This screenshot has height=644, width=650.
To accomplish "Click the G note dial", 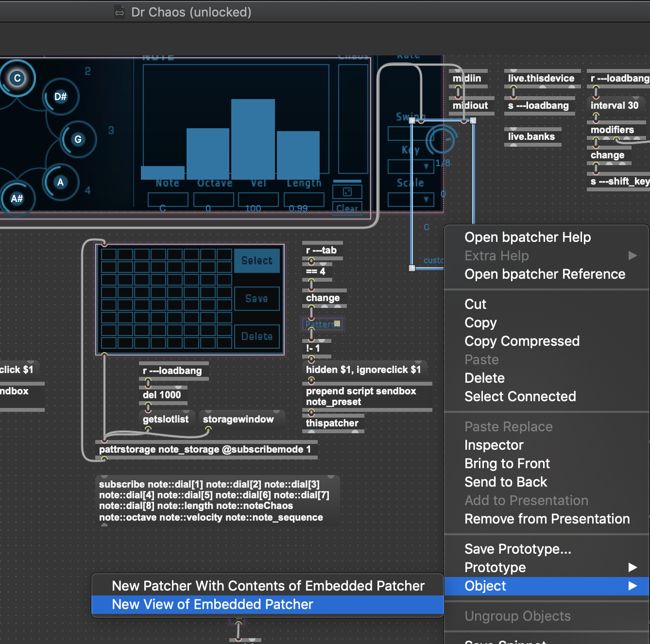I will pos(78,139).
